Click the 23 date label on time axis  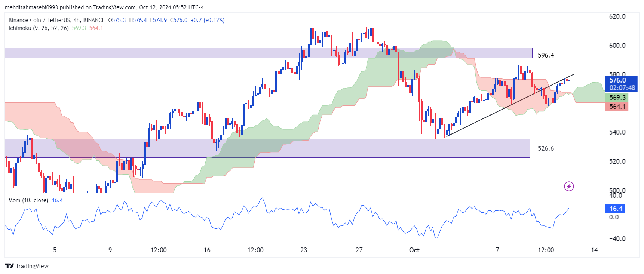[304, 250]
